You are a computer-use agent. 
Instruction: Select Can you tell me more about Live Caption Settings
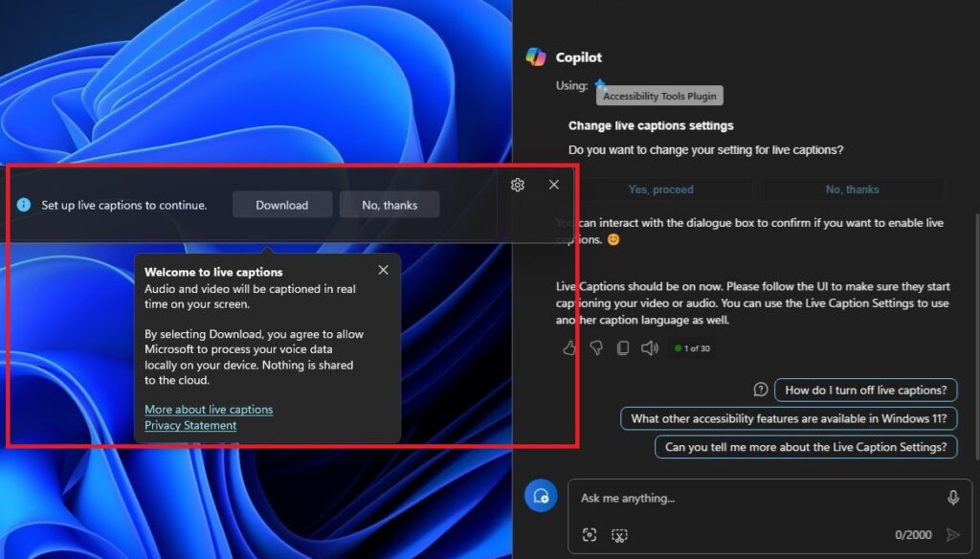tap(806, 447)
